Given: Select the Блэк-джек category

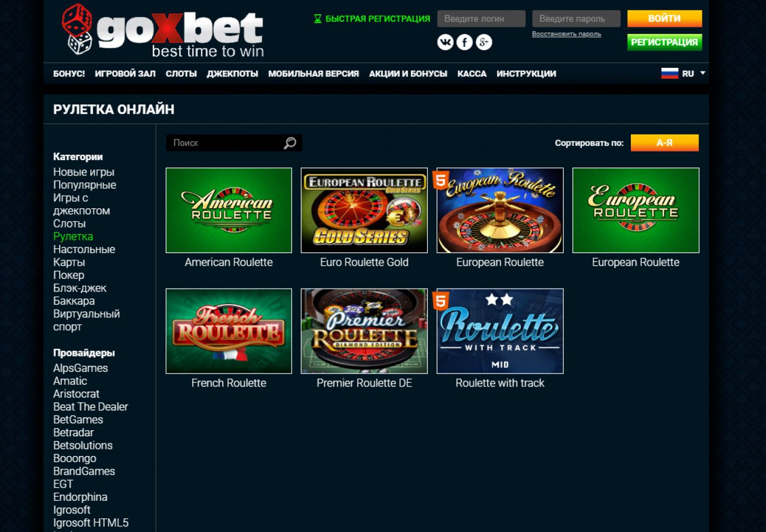Looking at the screenshot, I should pos(80,288).
